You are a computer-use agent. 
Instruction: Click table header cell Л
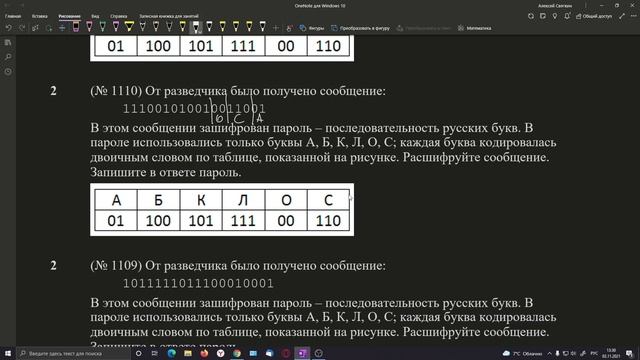pos(243,200)
